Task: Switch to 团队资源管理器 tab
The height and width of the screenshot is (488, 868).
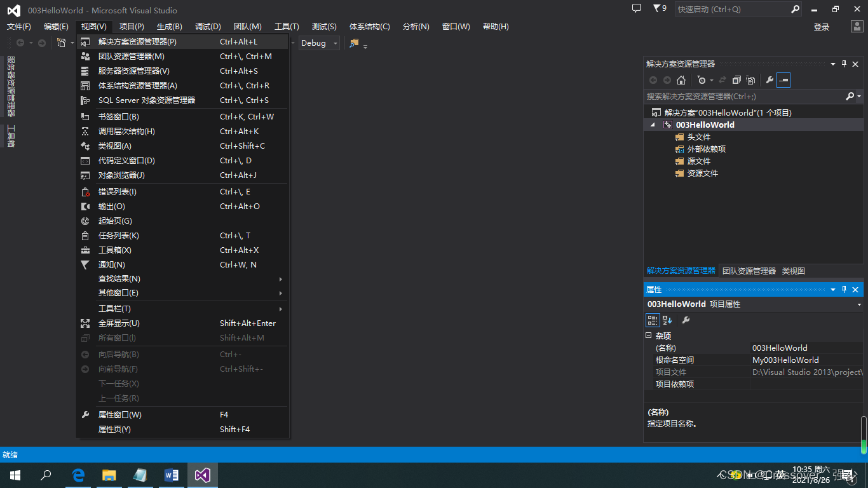Action: point(749,271)
